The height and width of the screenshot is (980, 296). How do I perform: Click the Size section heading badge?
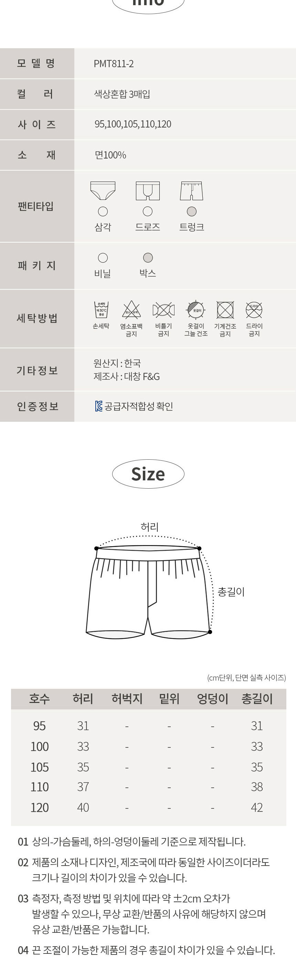(148, 474)
